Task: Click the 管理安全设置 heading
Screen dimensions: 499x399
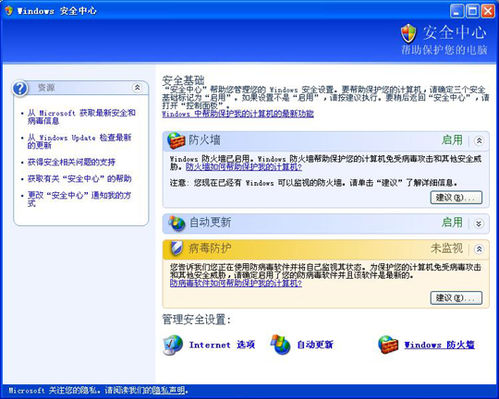Action: [x=196, y=319]
